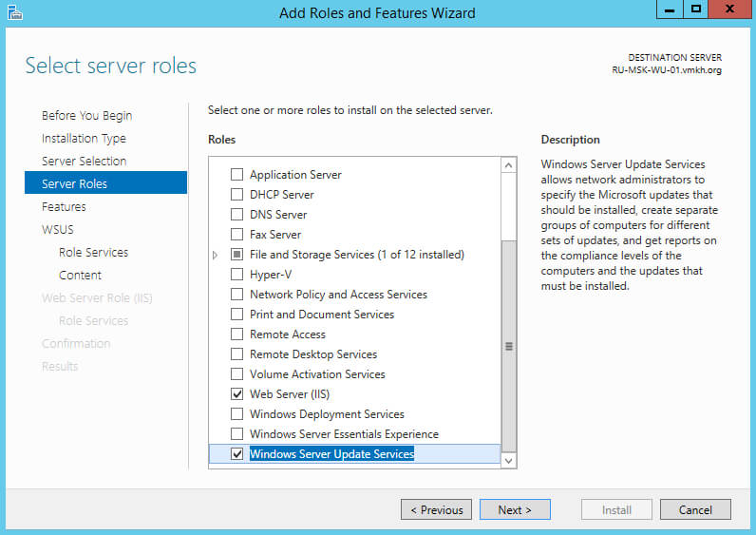Go to the Before You Begin step

click(86, 116)
